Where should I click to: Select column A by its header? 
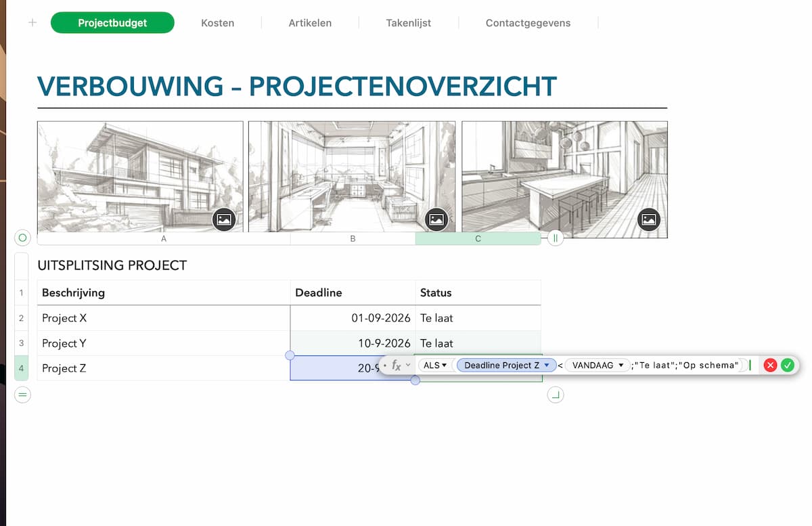164,239
